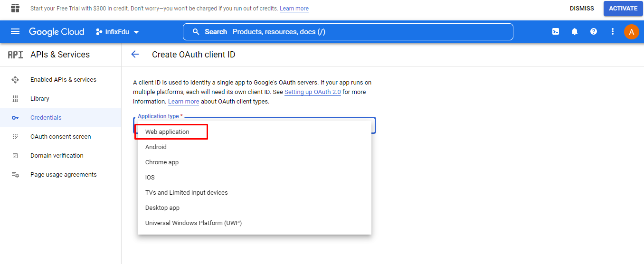Click the Setting up OAuth 2.0 link

point(313,92)
